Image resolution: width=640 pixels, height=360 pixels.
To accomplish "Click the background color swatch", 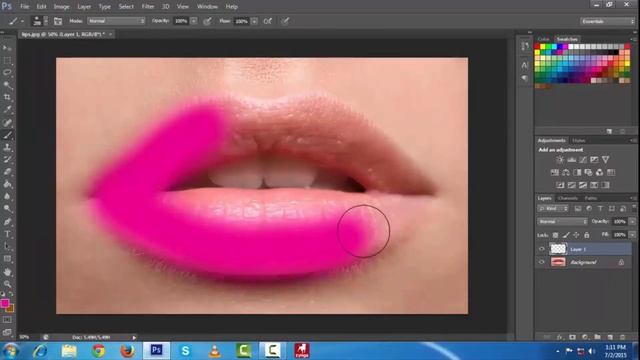I will [x=10, y=308].
